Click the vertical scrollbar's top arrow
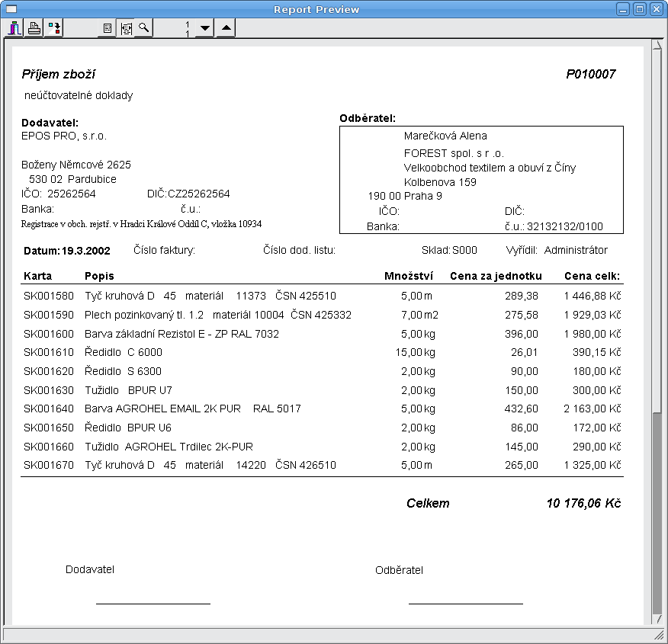The height and width of the screenshot is (644, 668). [x=657, y=45]
